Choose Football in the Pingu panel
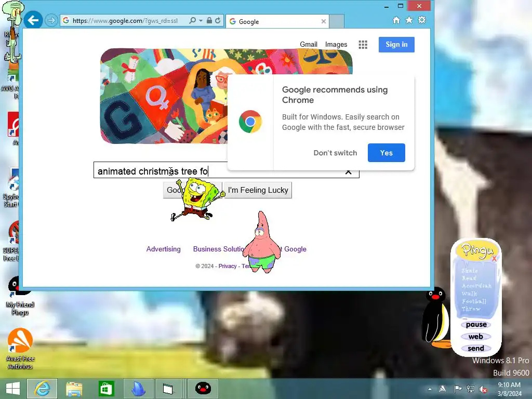 click(x=474, y=301)
